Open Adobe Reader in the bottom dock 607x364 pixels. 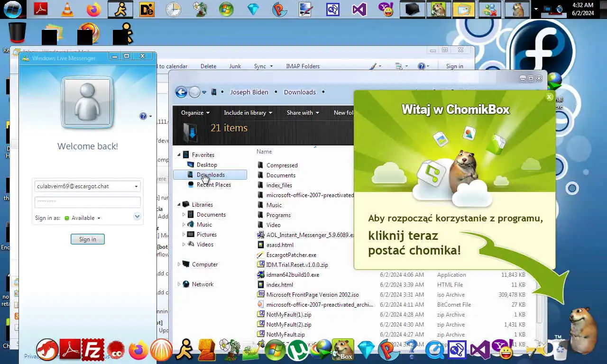pyautogui.click(x=70, y=350)
